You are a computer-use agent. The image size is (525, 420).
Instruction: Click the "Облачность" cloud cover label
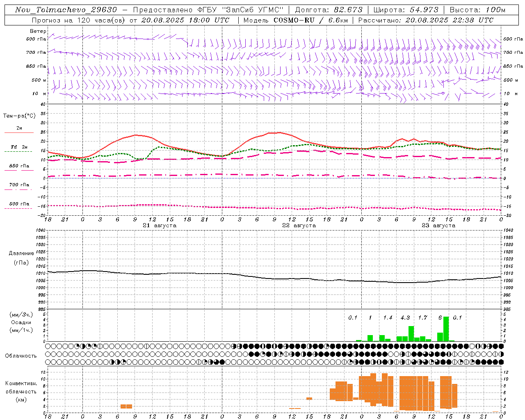tap(21, 356)
